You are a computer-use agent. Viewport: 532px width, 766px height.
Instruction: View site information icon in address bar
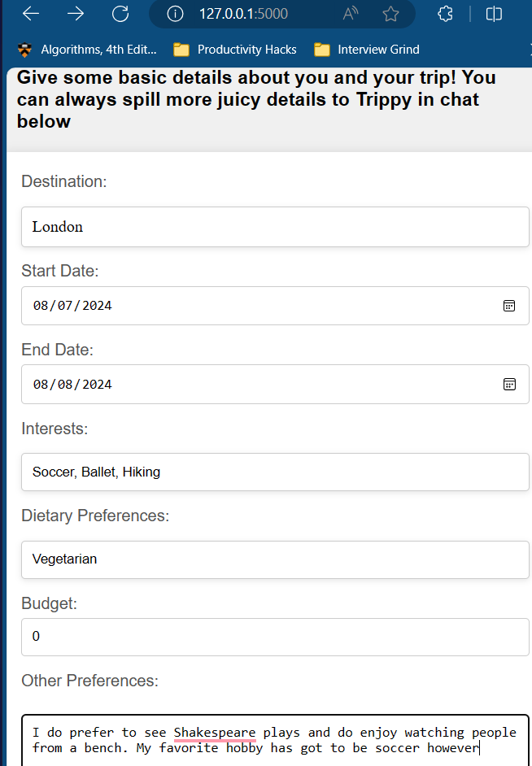175,14
